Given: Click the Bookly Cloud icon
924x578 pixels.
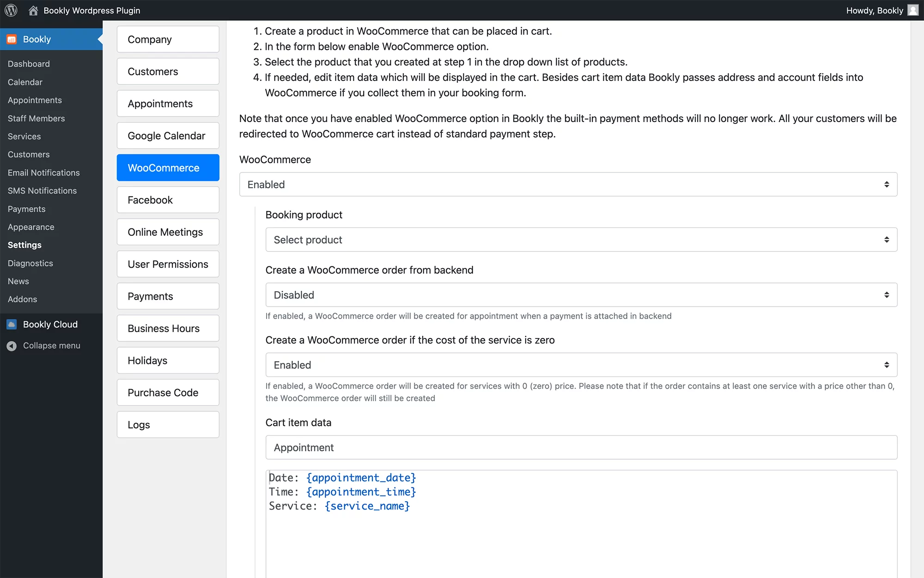Looking at the screenshot, I should click(12, 325).
